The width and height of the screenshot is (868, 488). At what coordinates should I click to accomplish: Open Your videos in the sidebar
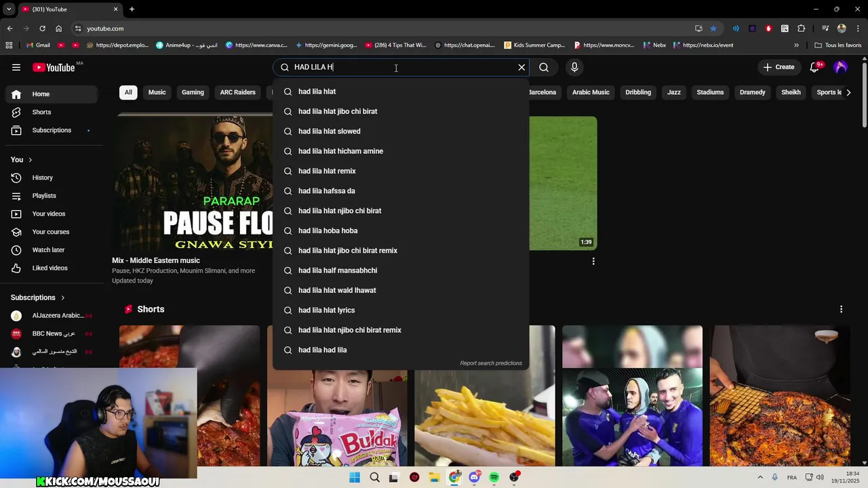point(53,213)
